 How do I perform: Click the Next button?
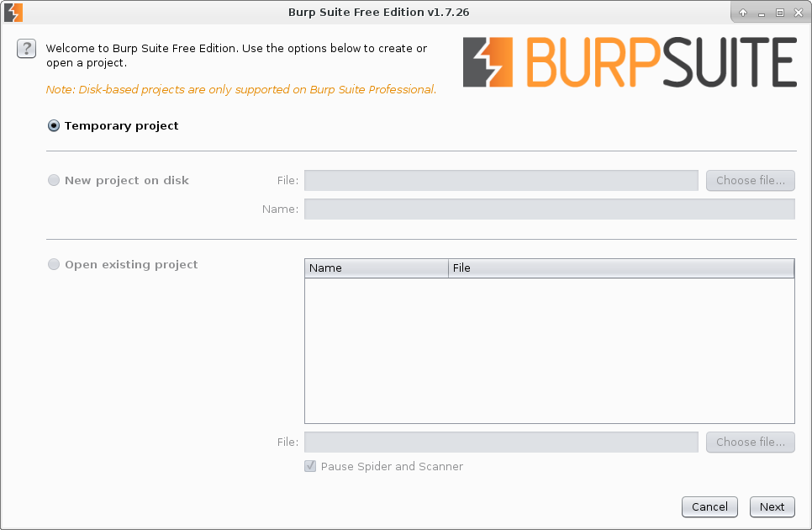pos(772,506)
